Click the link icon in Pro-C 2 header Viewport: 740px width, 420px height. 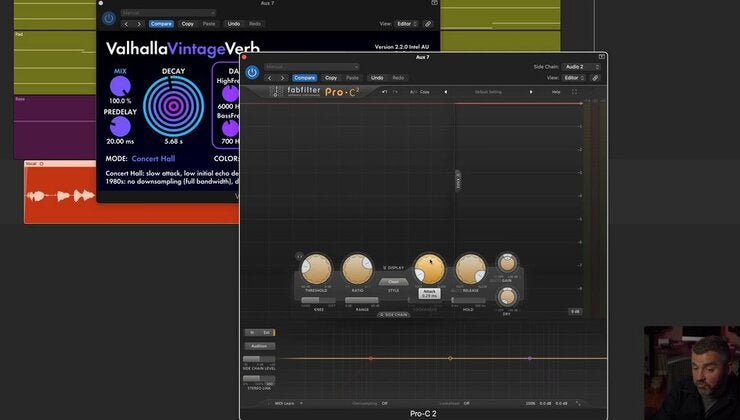[x=595, y=77]
